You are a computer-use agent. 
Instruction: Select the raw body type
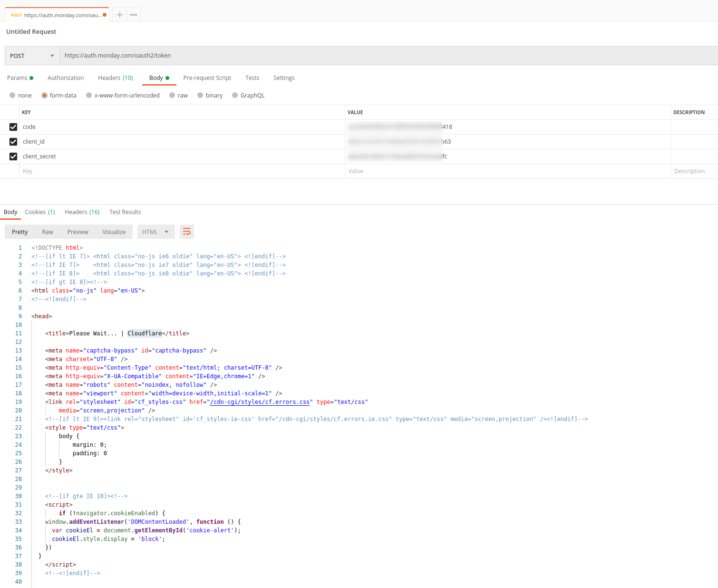click(x=178, y=96)
